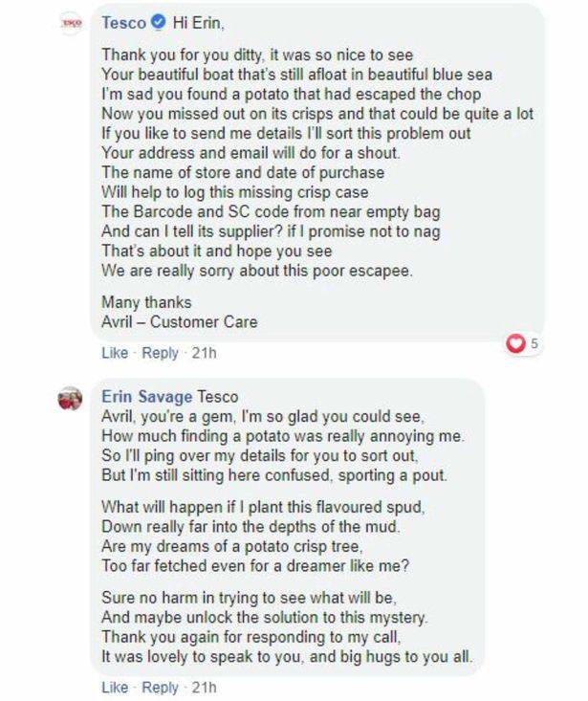Open timestamp of Erin's comment
588x701 pixels.
pyautogui.click(x=205, y=688)
